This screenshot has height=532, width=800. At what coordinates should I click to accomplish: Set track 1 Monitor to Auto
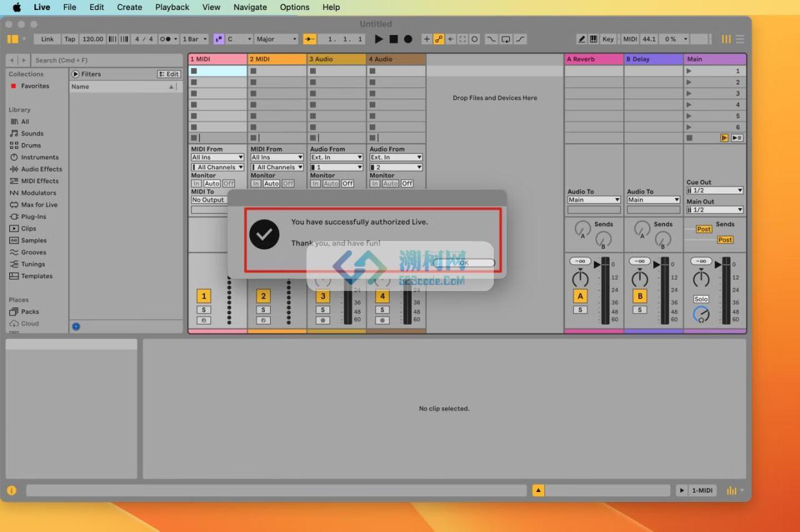212,184
